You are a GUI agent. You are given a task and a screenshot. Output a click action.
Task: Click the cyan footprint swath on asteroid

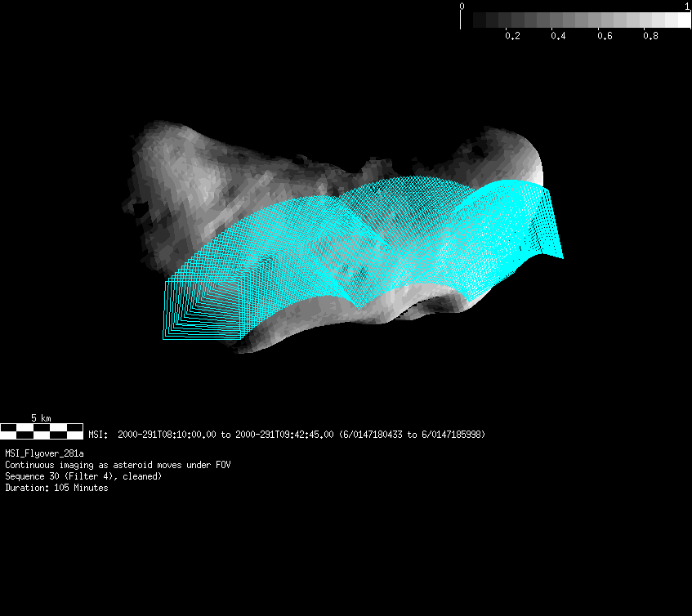[363, 259]
